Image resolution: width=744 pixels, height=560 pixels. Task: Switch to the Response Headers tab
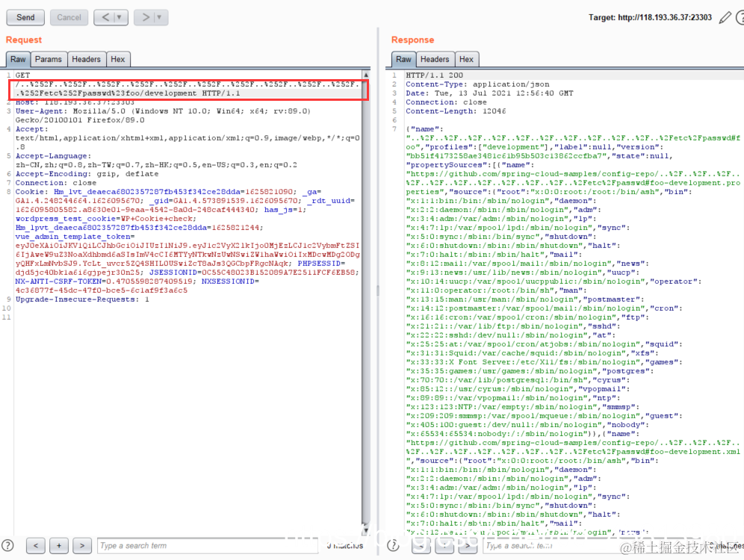tap(435, 59)
